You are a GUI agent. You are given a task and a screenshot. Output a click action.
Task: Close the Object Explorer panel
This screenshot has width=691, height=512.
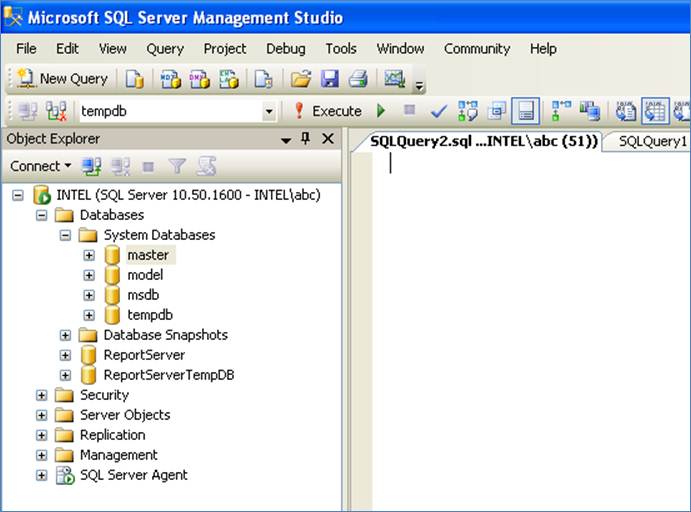[x=328, y=139]
